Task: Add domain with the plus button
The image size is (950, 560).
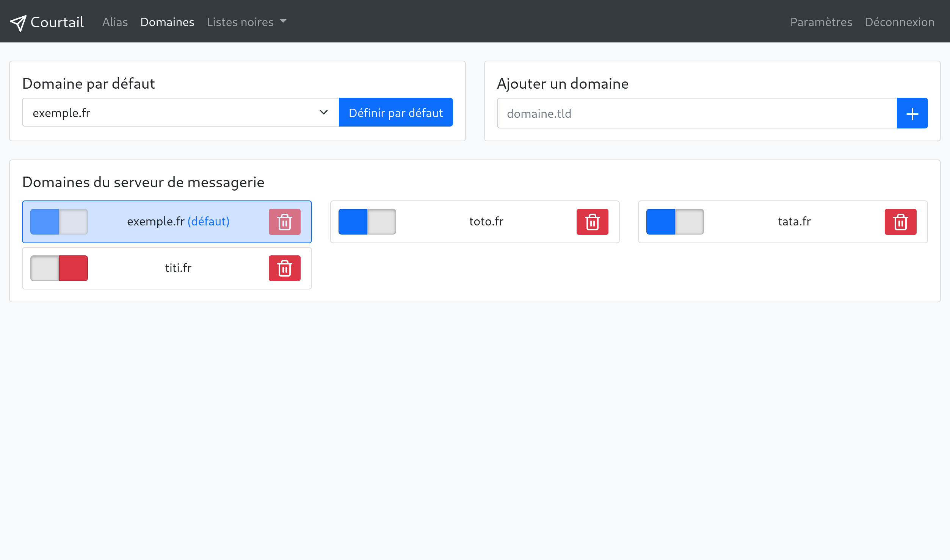Action: [912, 113]
